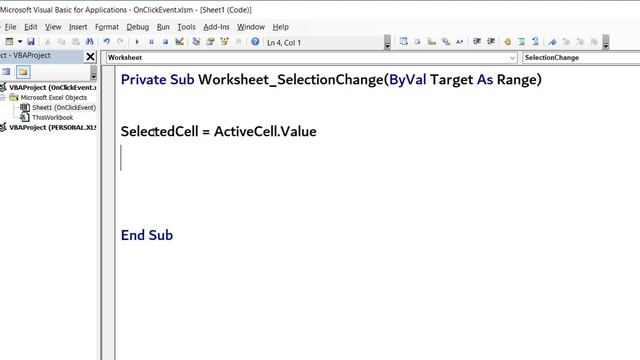Click the Uncomment Block icon
The image size is (640, 360).
535,42
